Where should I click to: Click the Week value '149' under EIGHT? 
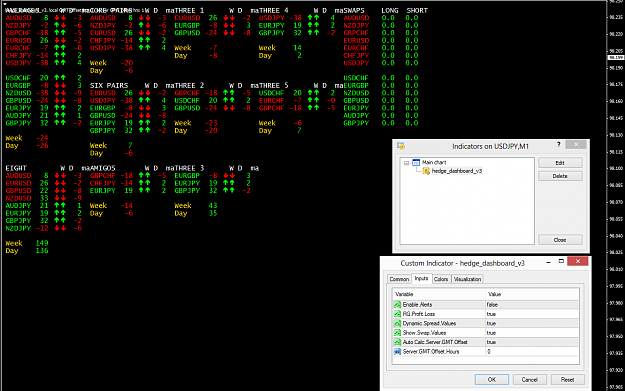(x=42, y=243)
